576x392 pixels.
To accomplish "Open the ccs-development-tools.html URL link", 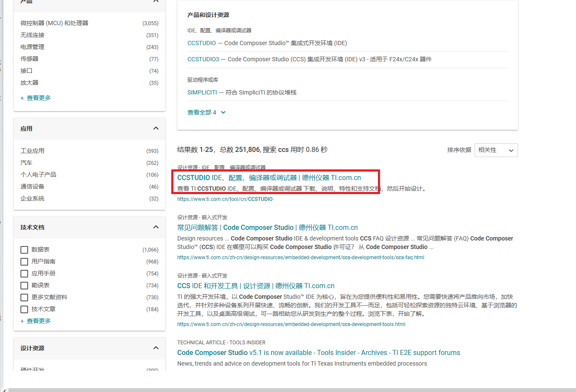I will click(291, 324).
